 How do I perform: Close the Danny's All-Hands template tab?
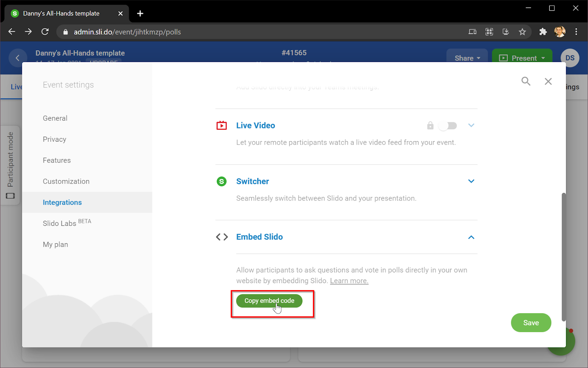click(121, 14)
